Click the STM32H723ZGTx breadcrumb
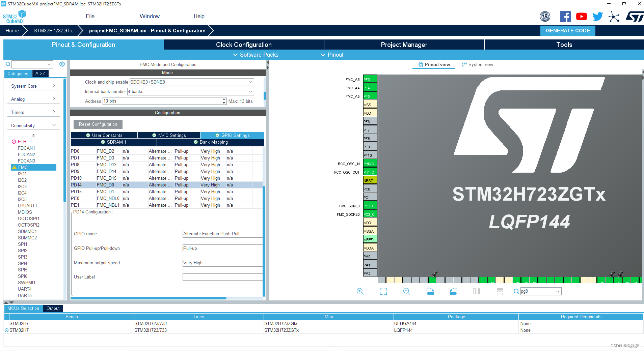Viewport: 644px width, 351px height. pos(53,31)
